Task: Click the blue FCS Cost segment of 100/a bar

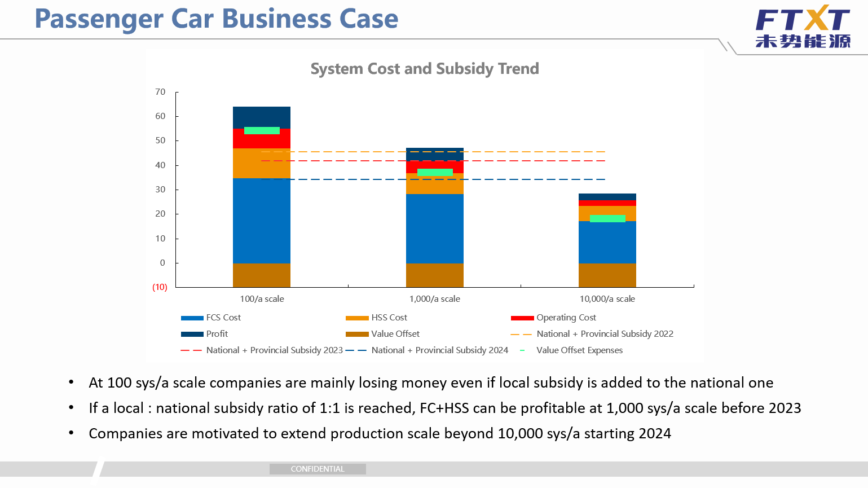Action: click(262, 221)
